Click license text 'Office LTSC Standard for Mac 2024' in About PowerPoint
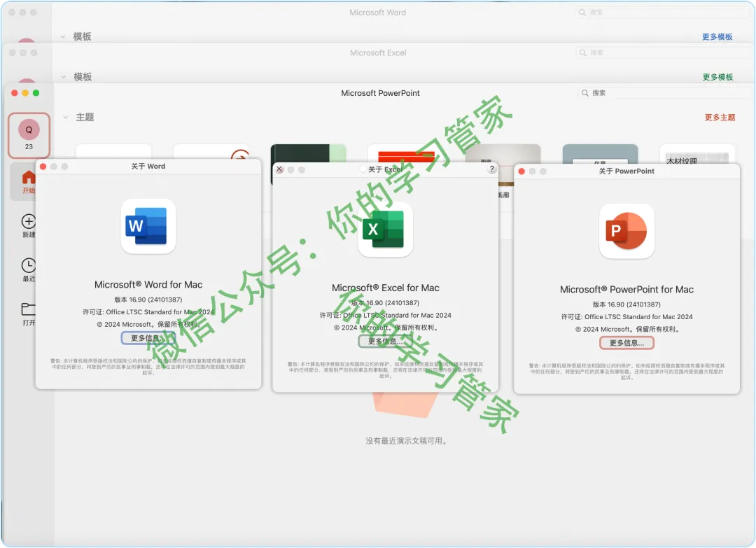 pyautogui.click(x=638, y=316)
